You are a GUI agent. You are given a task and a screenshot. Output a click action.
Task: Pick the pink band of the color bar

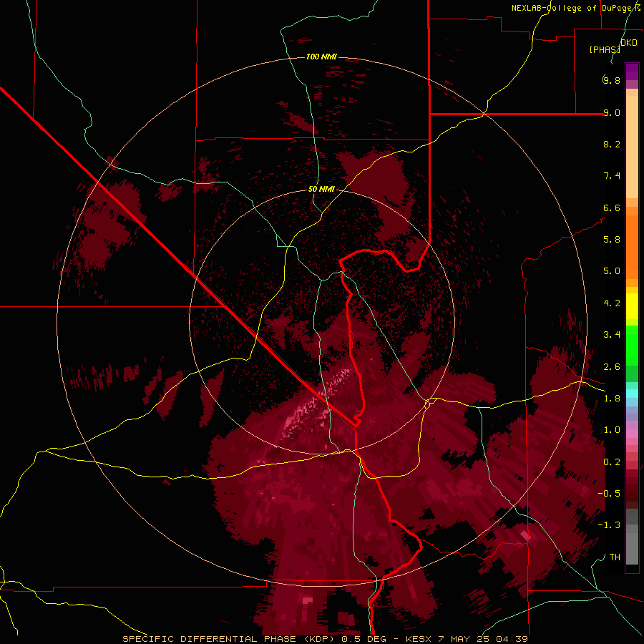point(632,434)
